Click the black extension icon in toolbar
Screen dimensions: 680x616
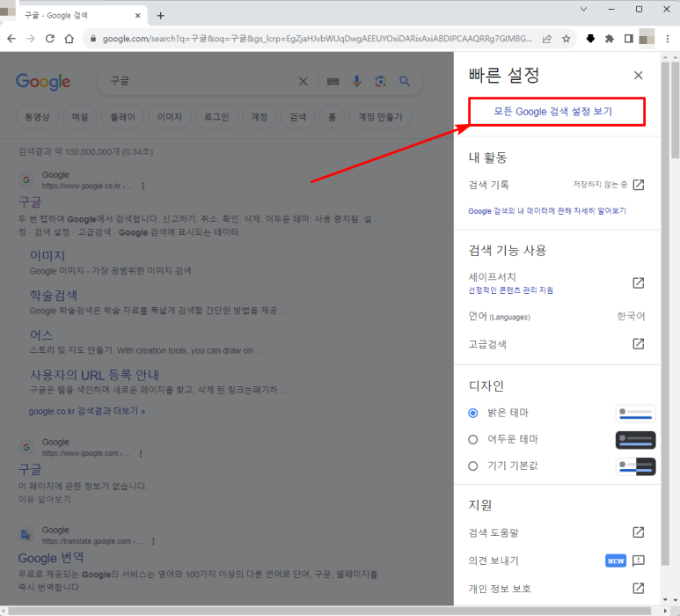590,39
